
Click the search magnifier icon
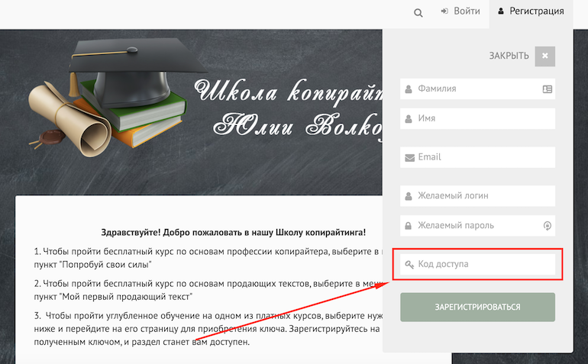(418, 13)
